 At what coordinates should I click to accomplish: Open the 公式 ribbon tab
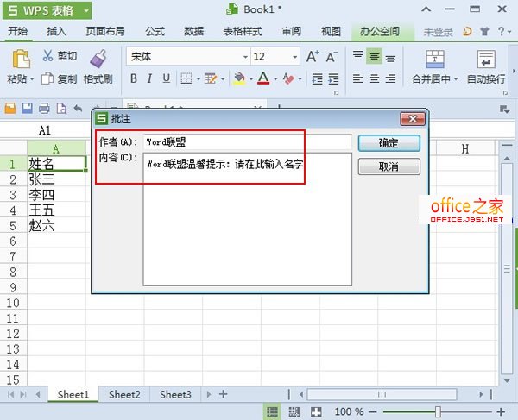click(x=155, y=31)
